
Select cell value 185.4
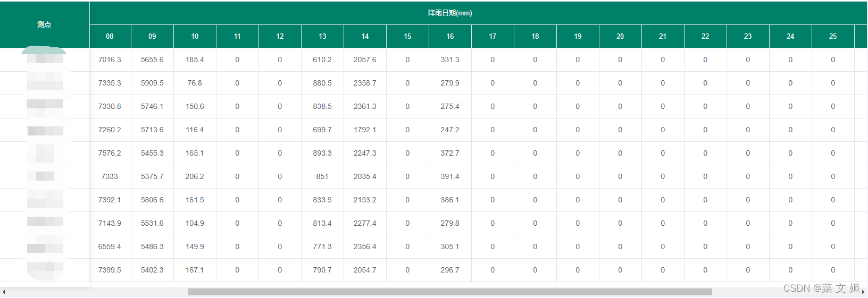195,59
